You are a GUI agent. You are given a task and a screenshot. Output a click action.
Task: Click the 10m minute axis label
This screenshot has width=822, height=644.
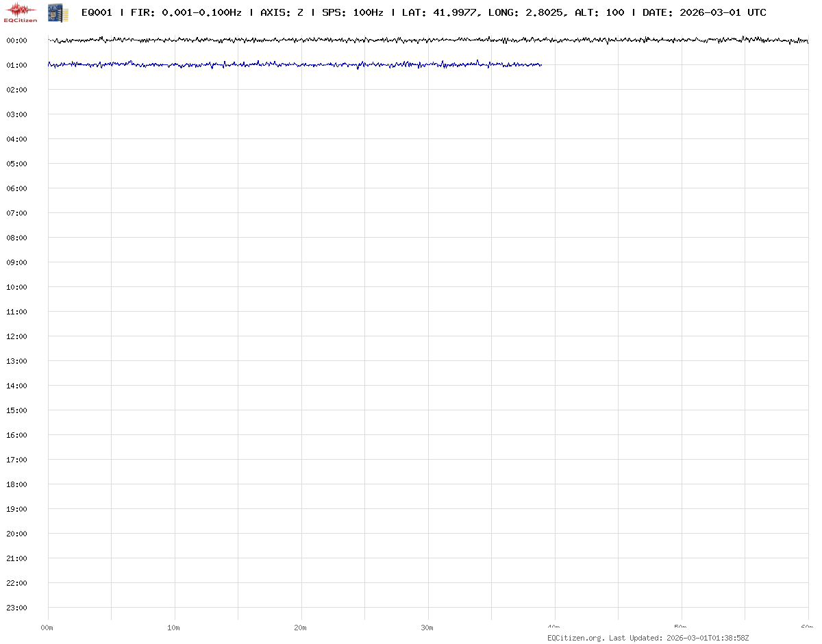tap(174, 628)
